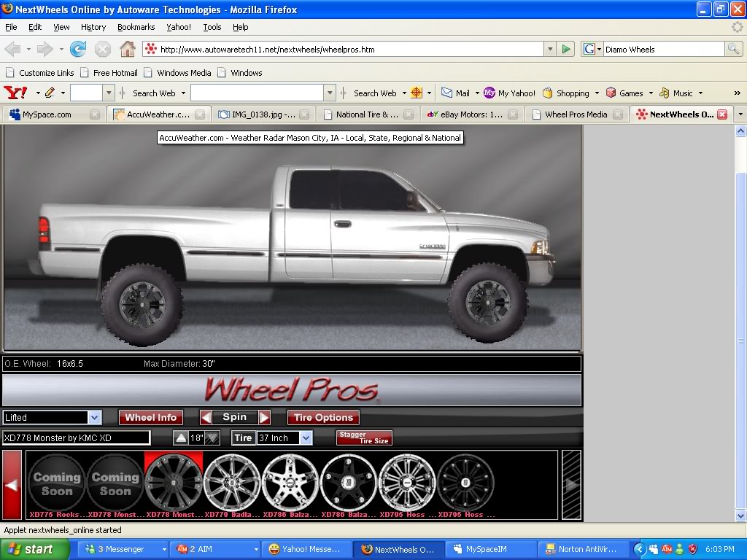Screen dimensions: 747x560
Task: Open the 37 Inch tire size dropdown
Action: pyautogui.click(x=305, y=437)
